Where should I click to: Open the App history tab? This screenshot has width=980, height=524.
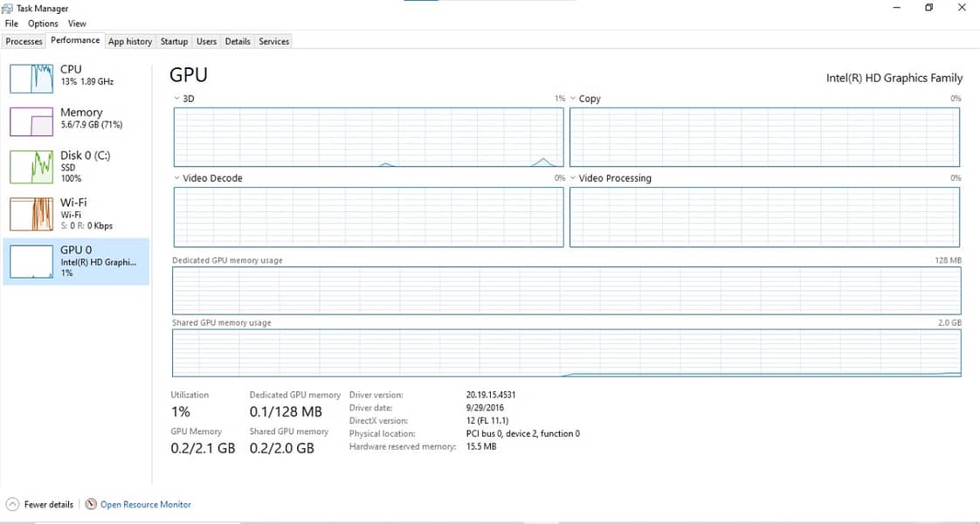click(130, 41)
